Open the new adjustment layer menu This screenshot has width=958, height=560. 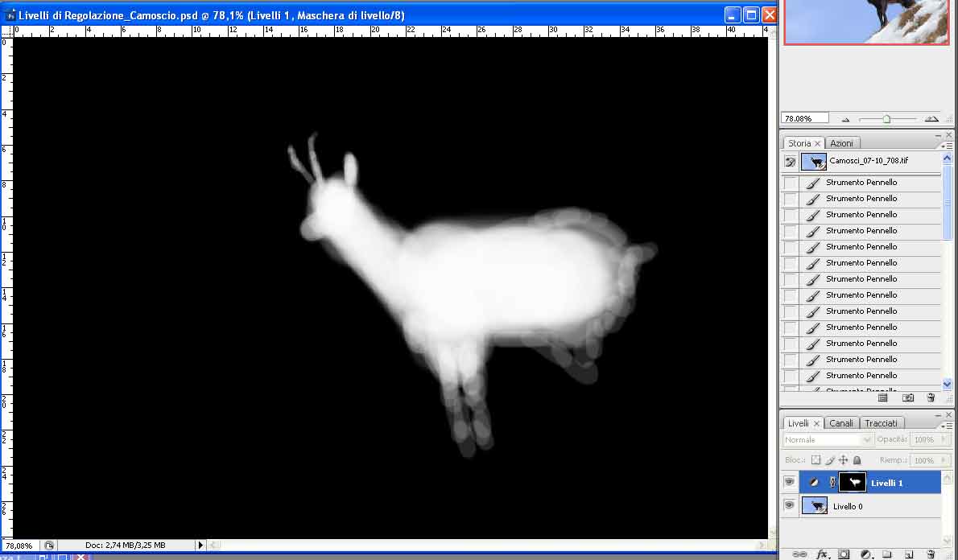866,554
